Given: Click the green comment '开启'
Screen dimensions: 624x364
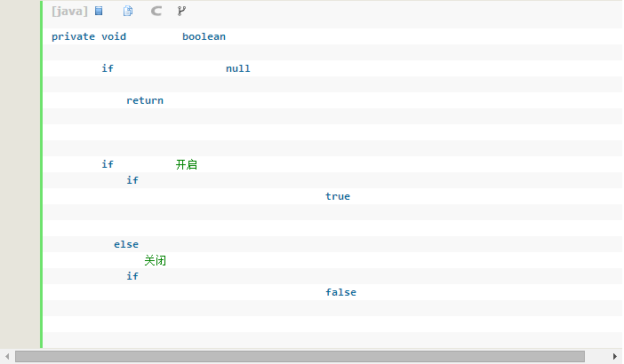Looking at the screenshot, I should [187, 164].
